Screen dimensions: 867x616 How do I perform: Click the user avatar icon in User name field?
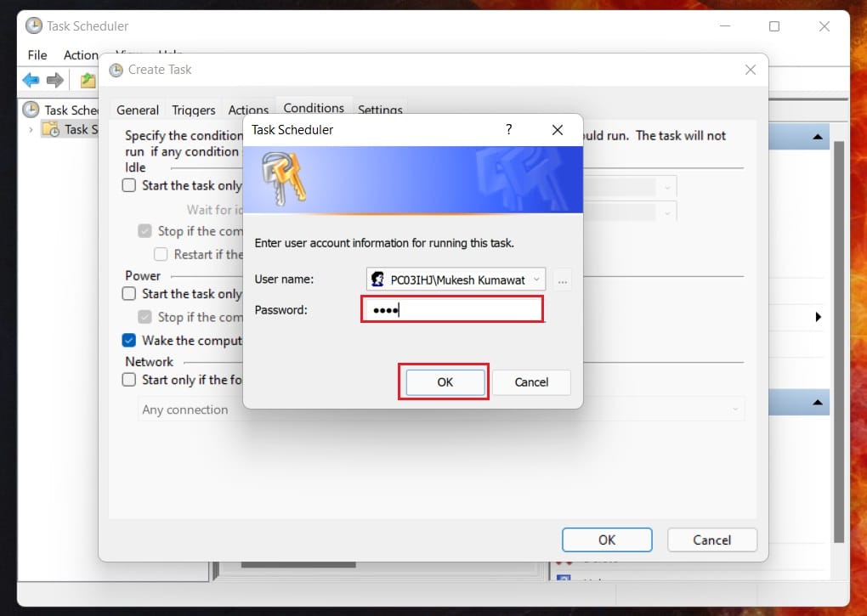[377, 279]
